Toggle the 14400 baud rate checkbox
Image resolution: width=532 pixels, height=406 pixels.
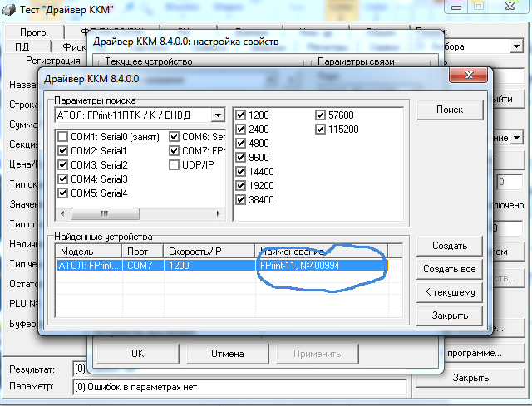pos(240,172)
